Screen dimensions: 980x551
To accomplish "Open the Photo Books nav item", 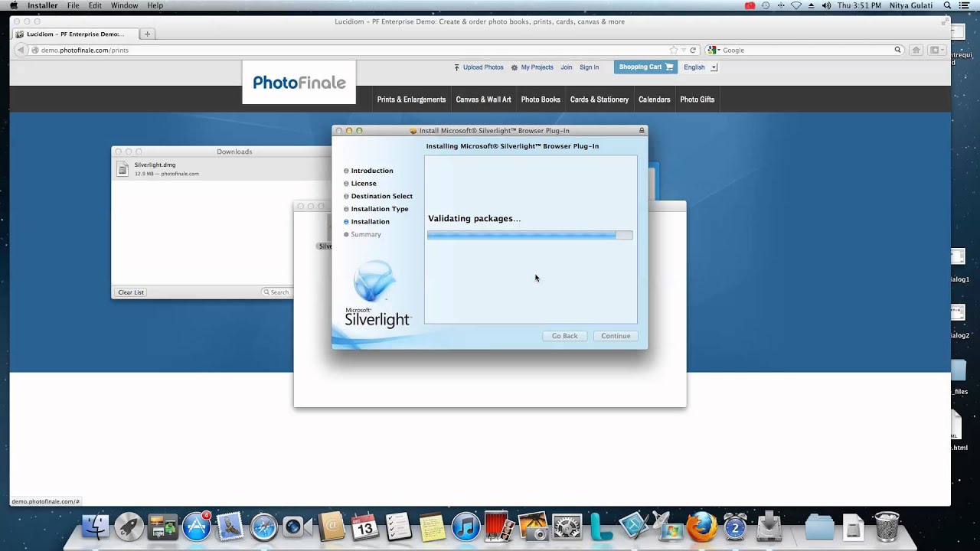I will pyautogui.click(x=541, y=99).
